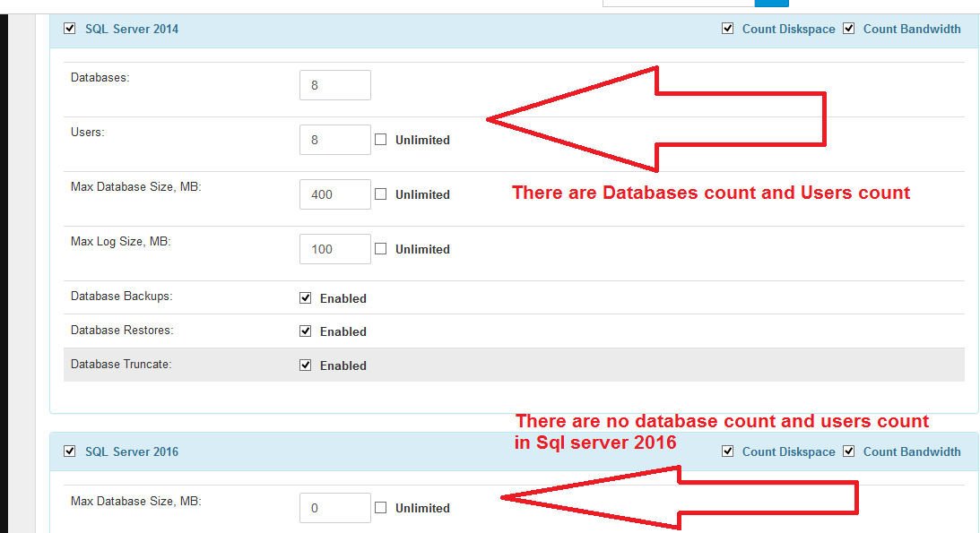Click the Users: row label
The image size is (980, 533).
88,133
